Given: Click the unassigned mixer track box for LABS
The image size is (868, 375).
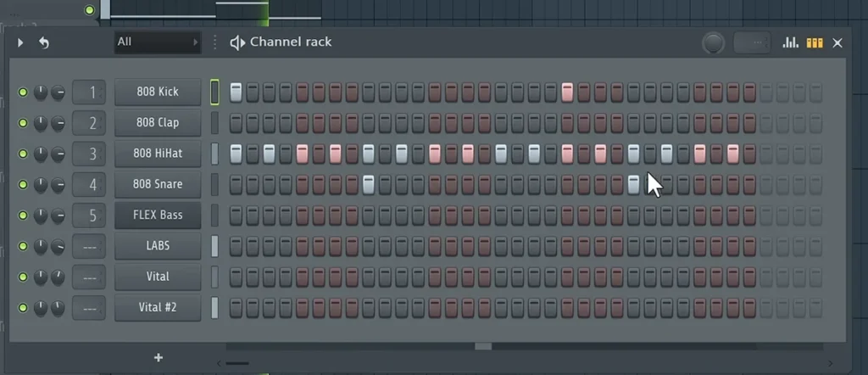Looking at the screenshot, I should click(x=89, y=246).
